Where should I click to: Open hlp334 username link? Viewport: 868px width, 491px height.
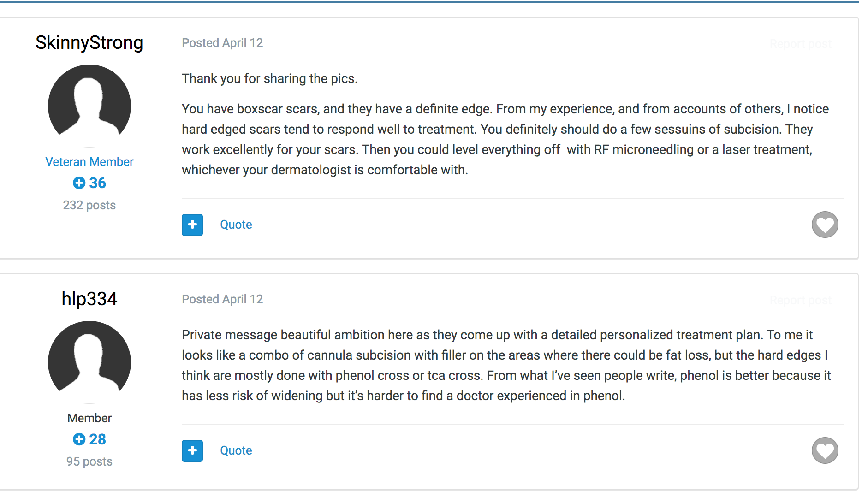[x=89, y=299]
